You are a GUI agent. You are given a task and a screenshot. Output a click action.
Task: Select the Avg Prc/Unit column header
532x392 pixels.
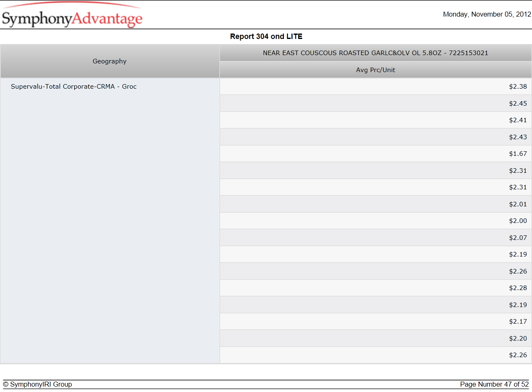(x=375, y=70)
